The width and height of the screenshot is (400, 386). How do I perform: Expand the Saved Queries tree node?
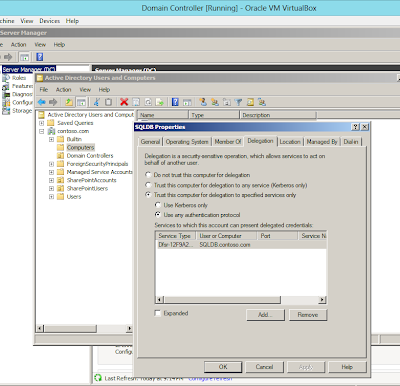tap(42, 123)
